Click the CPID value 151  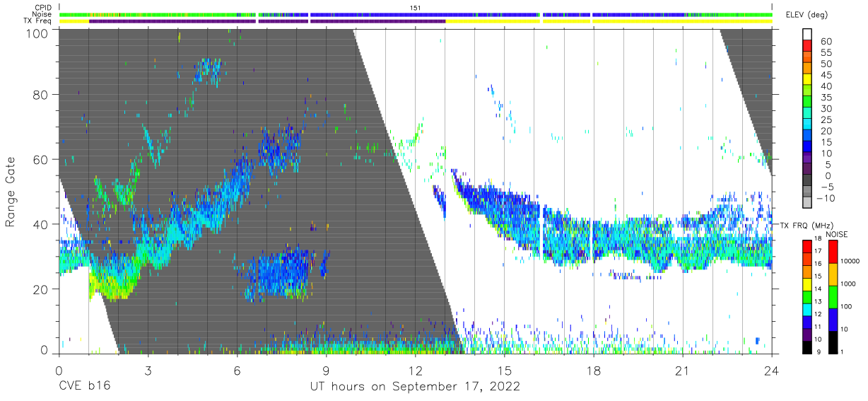click(x=416, y=8)
